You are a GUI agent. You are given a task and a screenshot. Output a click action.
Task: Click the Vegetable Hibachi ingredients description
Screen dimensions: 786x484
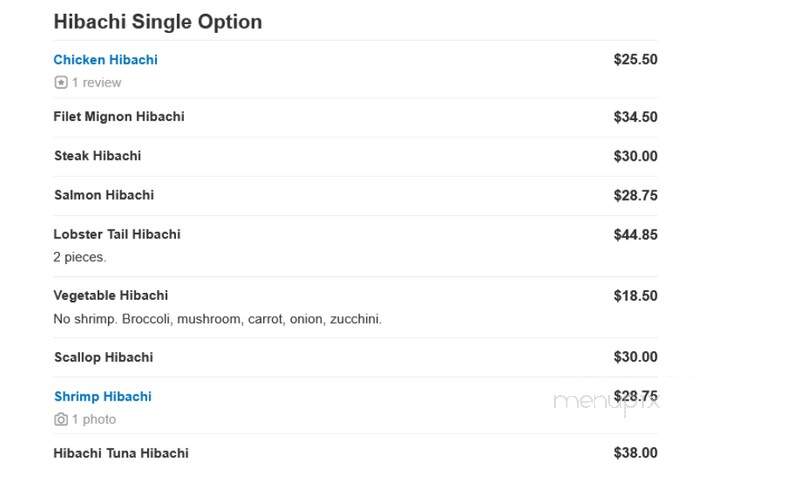[218, 319]
